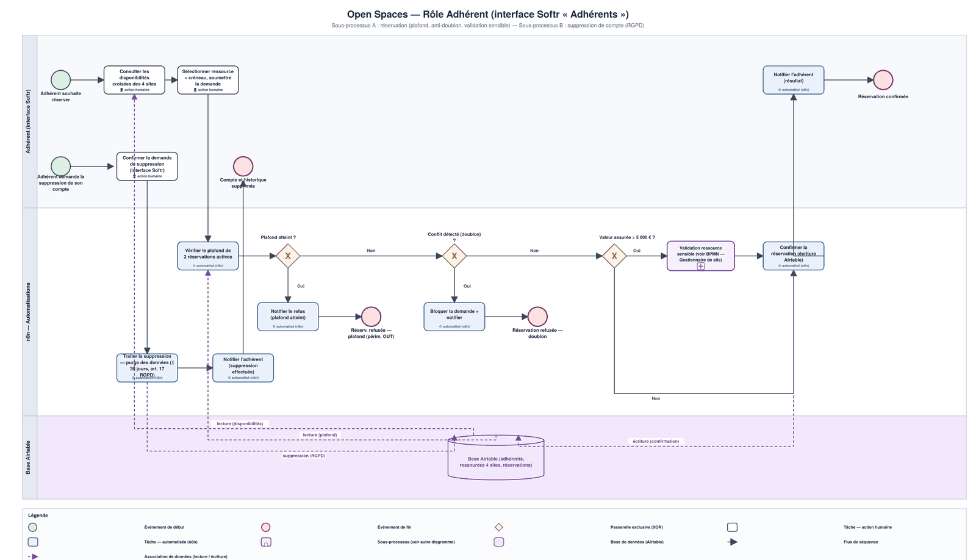Click the legend's automated n8n task icon

(x=33, y=542)
